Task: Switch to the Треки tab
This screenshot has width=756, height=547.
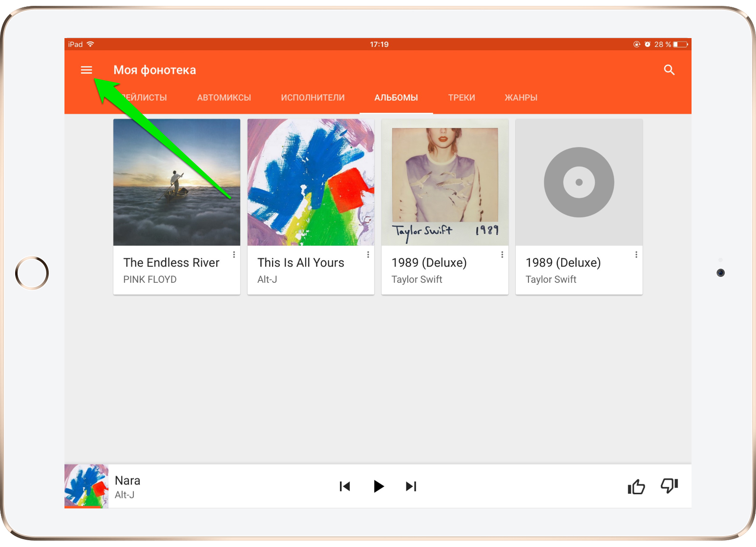Action: pyautogui.click(x=462, y=98)
